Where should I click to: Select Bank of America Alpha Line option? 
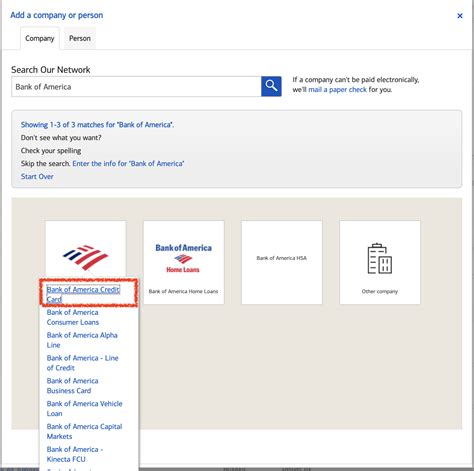82,340
